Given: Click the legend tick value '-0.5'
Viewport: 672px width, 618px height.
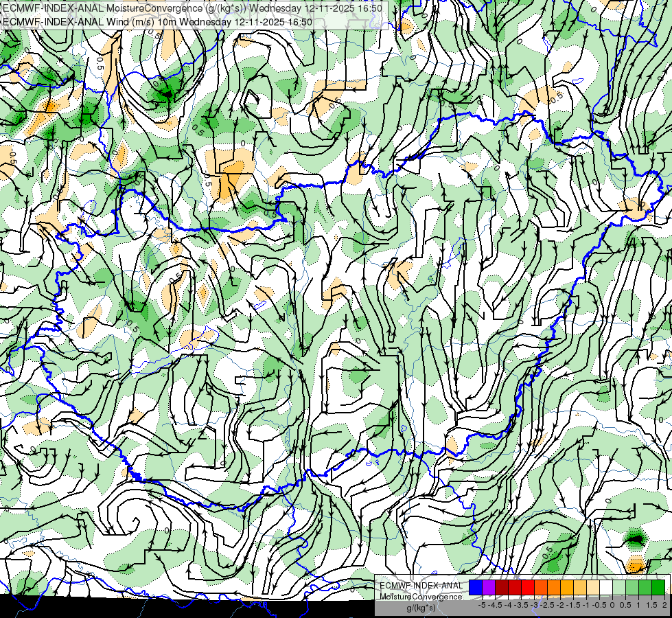Looking at the screenshot, I should pos(599,605).
